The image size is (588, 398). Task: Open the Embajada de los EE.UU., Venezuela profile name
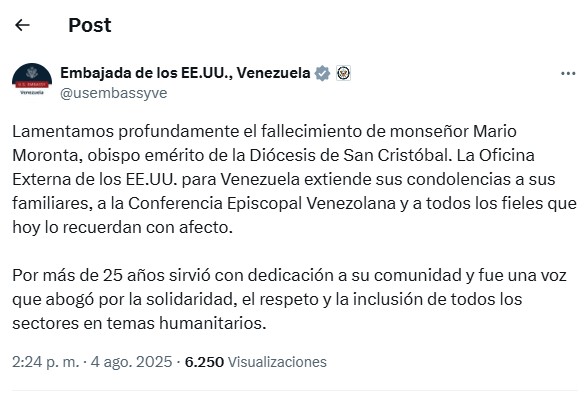click(x=185, y=73)
